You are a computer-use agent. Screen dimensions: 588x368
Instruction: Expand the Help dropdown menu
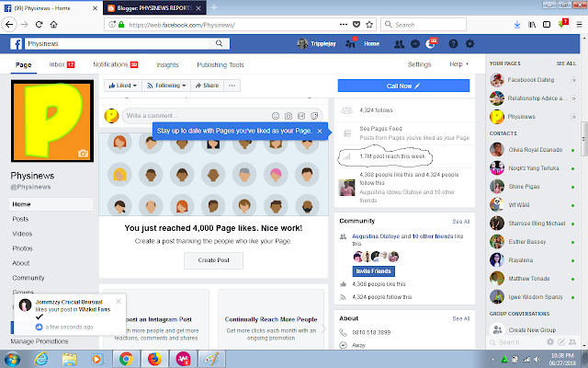[459, 64]
